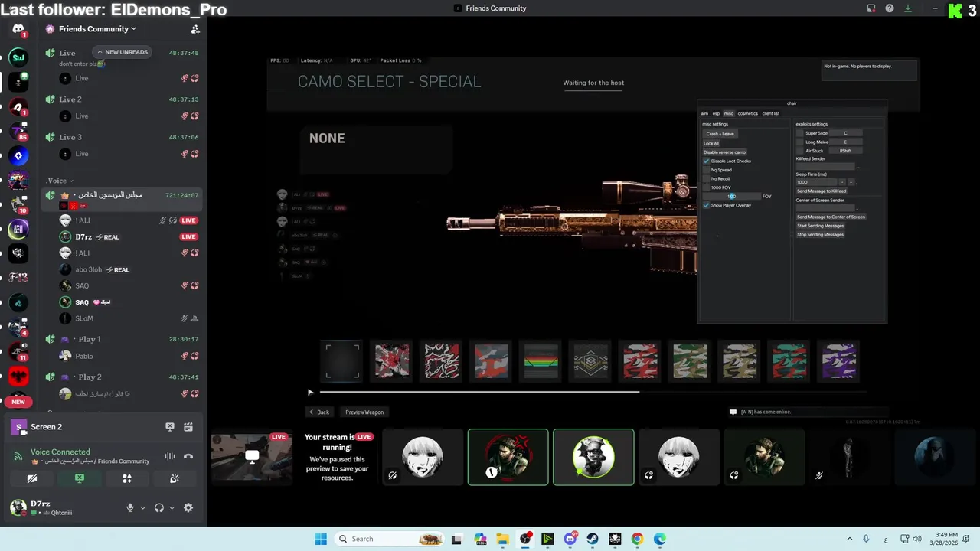
Task: Enable the Air Stuck checkbox
Action: (x=799, y=151)
